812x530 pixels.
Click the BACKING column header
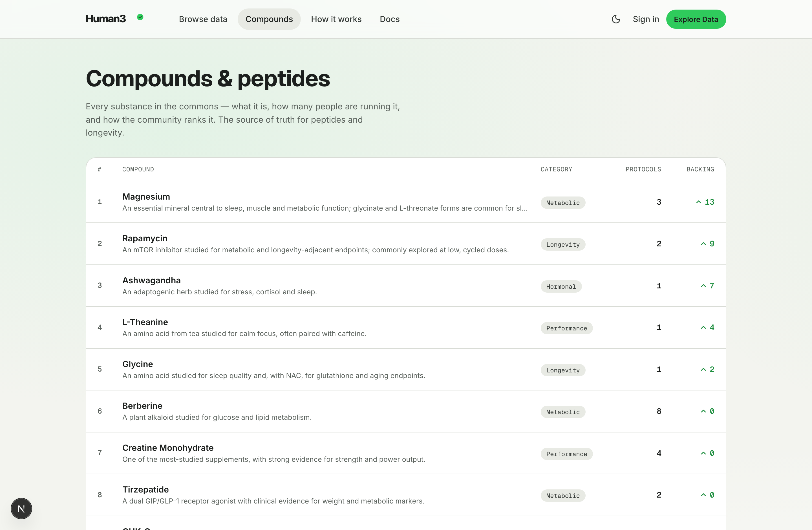700,169
